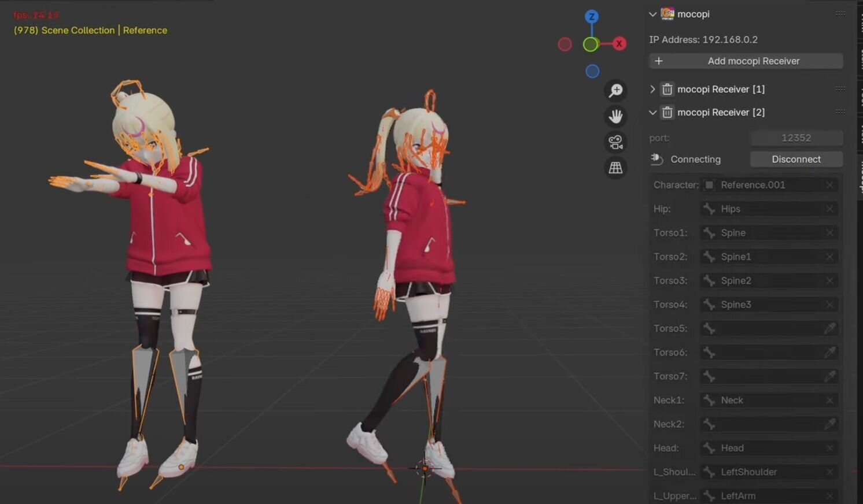Collapse the mocopi main panel
Viewport: 863px width, 504px height.
(652, 14)
